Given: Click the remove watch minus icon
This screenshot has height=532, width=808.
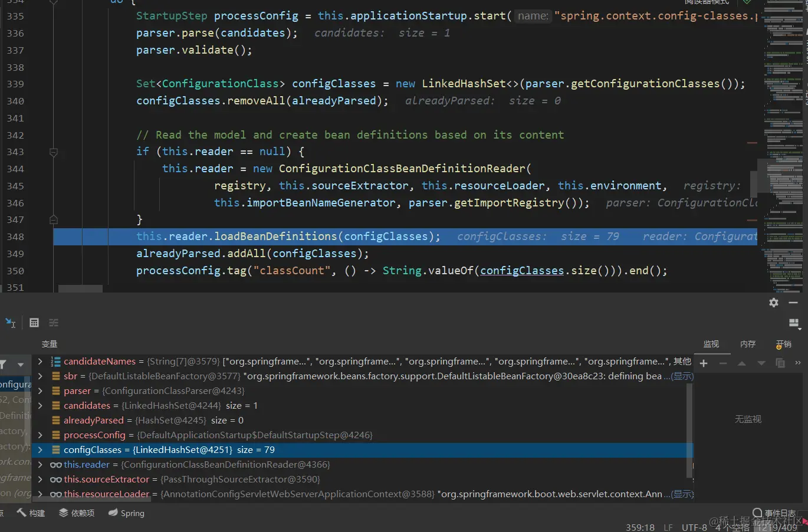Looking at the screenshot, I should point(723,363).
